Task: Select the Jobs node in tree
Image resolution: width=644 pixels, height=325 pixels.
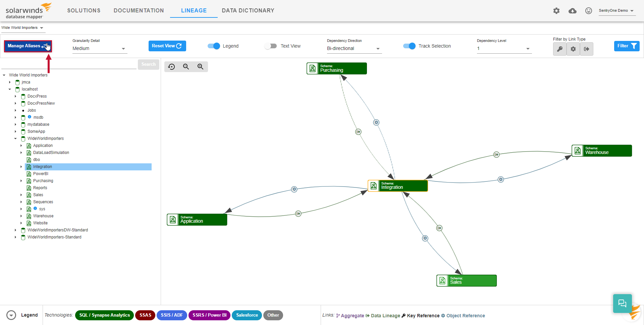Action: [32, 110]
